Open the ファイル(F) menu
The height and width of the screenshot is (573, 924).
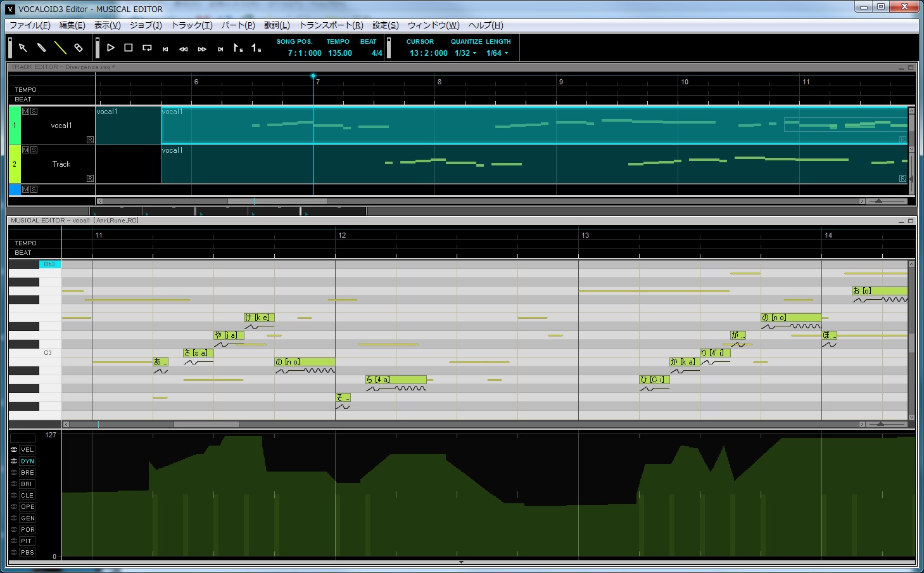(30, 25)
